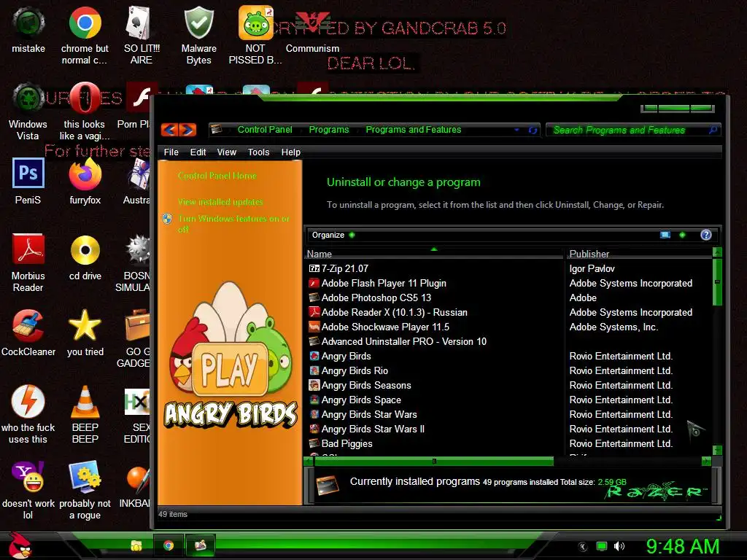Screen dimensions: 747x560
Task: Open the 'chrome but normal c...' desktop icon
Action: coord(85,35)
